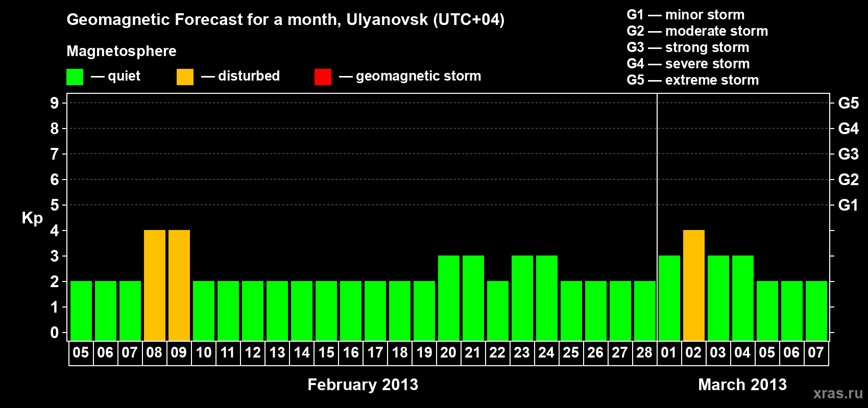Click the green bar for February 14
Viewport: 868px width, 408px height.
click(302, 311)
